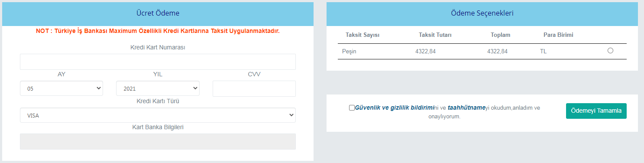Click the Kart Banka Bilgileri gray field

[x=158, y=141]
